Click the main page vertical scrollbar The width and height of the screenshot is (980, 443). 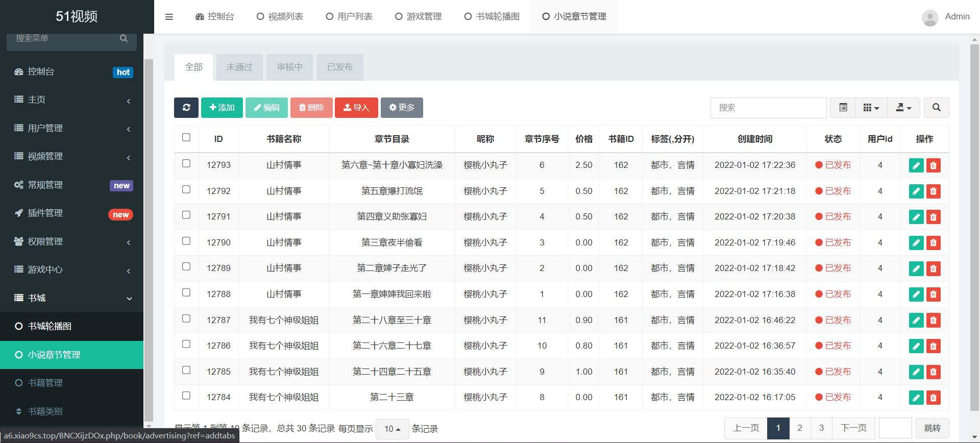click(x=974, y=227)
